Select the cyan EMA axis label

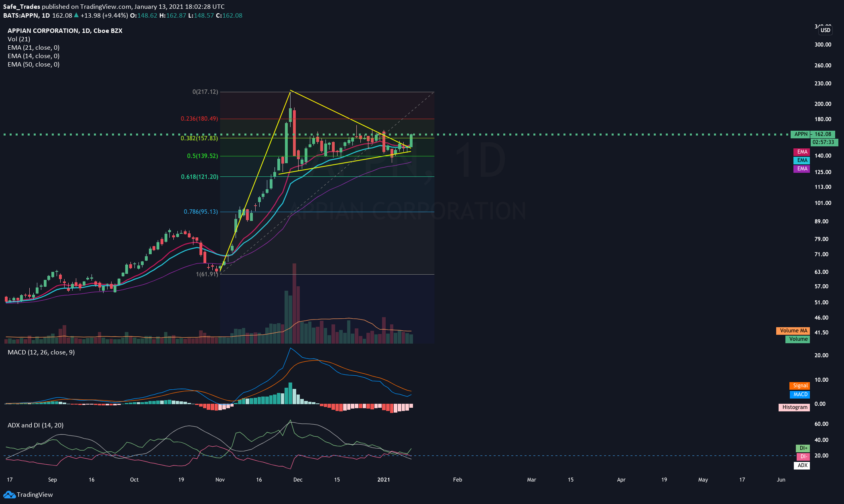pos(802,160)
